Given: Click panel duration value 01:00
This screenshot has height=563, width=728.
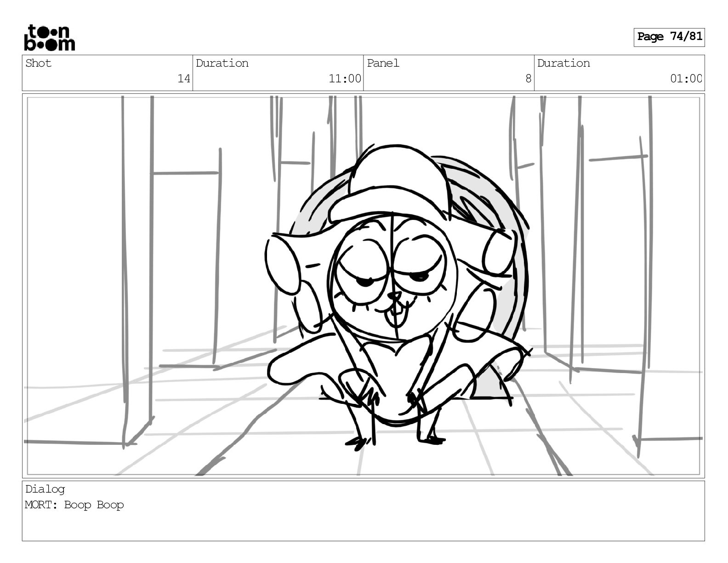Looking at the screenshot, I should (x=686, y=79).
